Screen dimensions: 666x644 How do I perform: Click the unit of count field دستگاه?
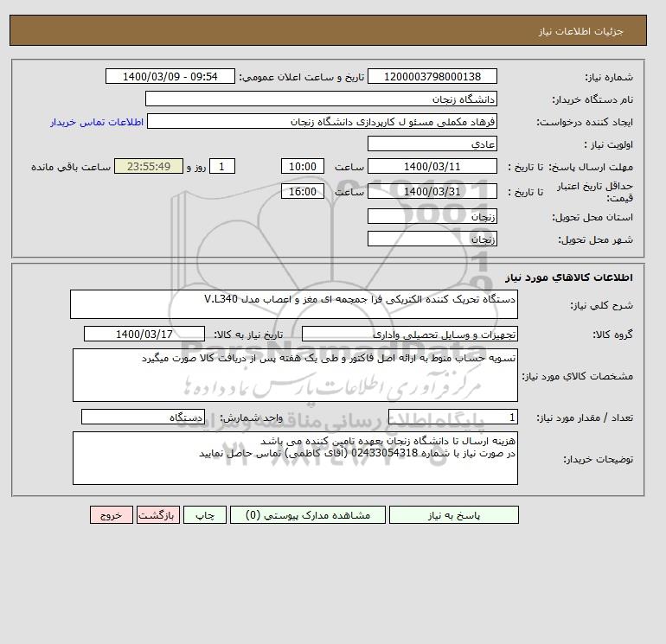143,417
